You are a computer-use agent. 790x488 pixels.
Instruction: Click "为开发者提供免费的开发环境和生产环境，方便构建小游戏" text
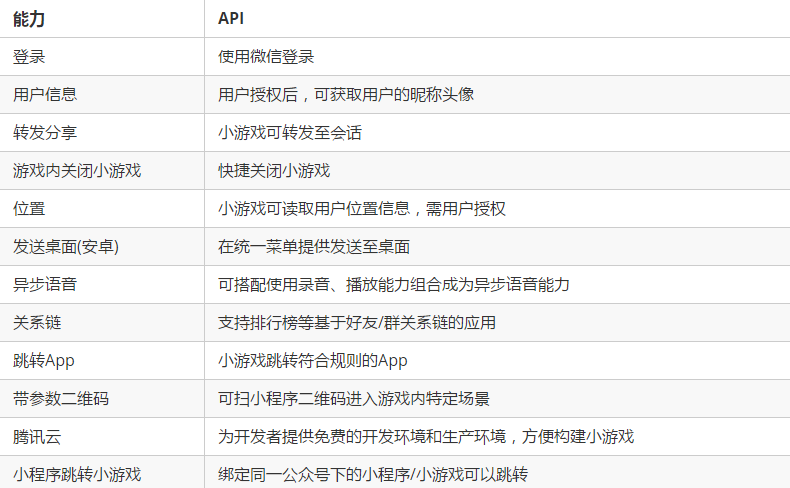(x=426, y=437)
